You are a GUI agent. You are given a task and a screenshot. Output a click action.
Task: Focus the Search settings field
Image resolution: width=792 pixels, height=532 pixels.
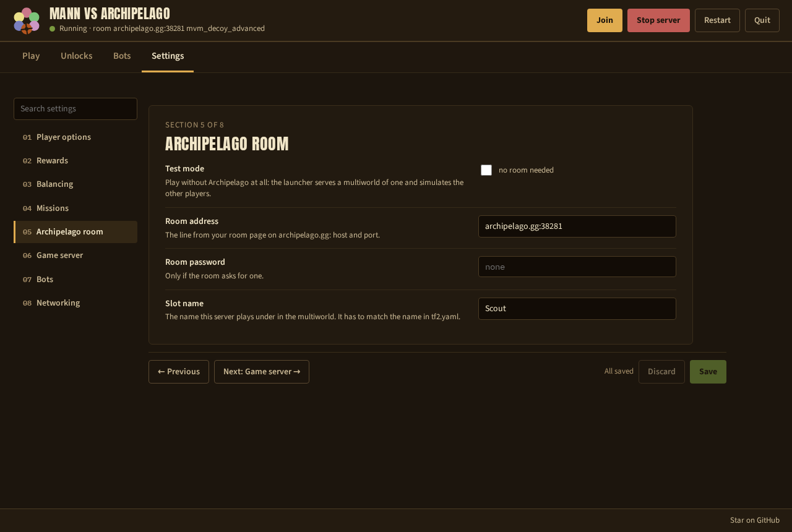[x=75, y=109]
